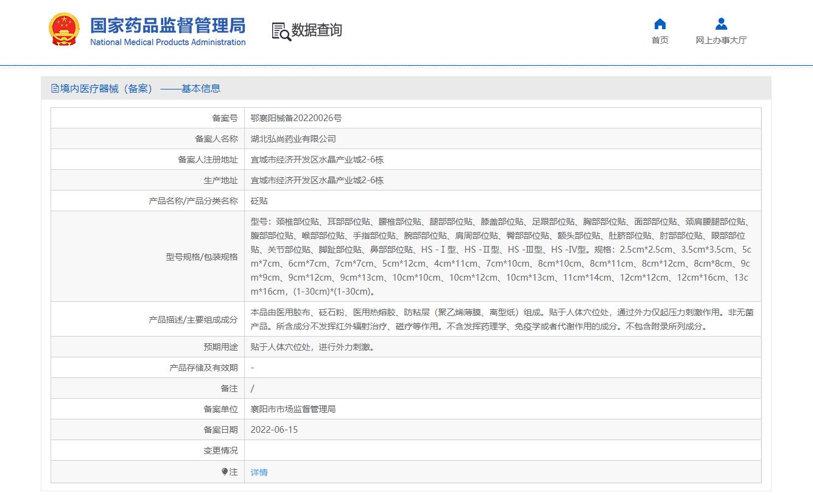813x504 pixels.
Task: Click the national emblem logo
Action: (x=64, y=30)
